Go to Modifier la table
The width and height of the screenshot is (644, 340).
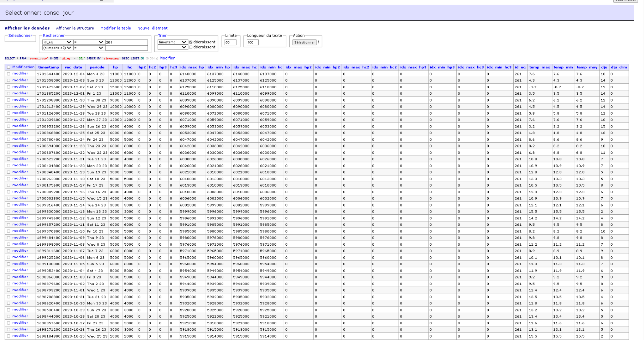point(115,28)
